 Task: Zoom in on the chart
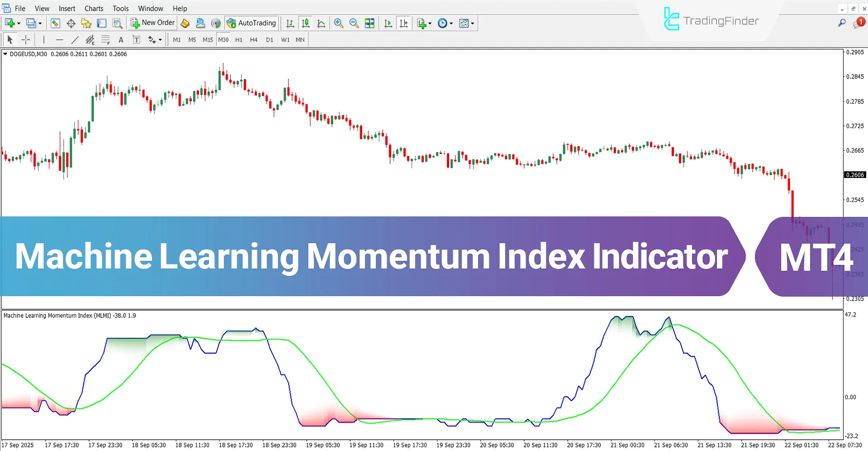[x=339, y=23]
